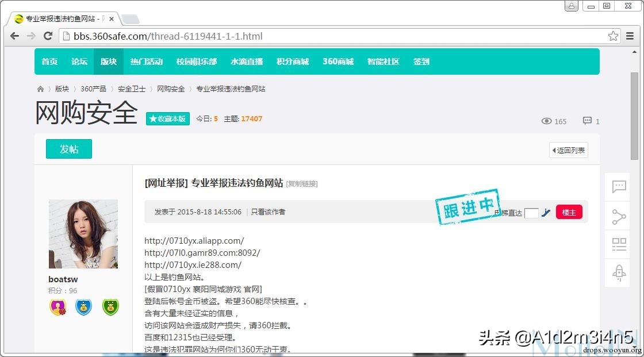Screen dimensions: 644x357
Task: Click breadcrumb link 安全卫士
Action: tap(132, 89)
